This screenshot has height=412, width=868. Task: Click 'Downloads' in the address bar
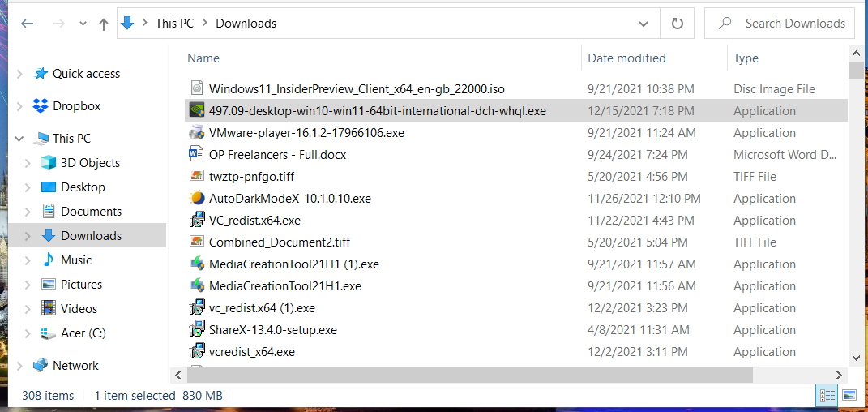246,24
